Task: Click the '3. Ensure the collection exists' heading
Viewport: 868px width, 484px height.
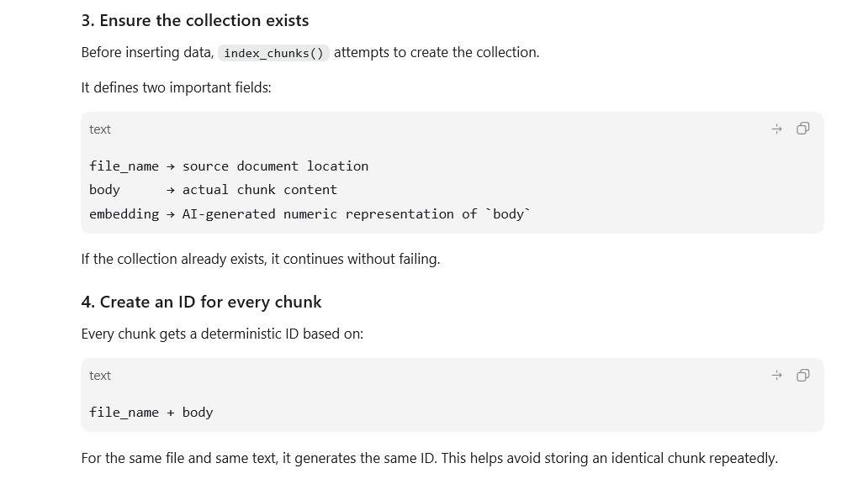Action: [195, 20]
